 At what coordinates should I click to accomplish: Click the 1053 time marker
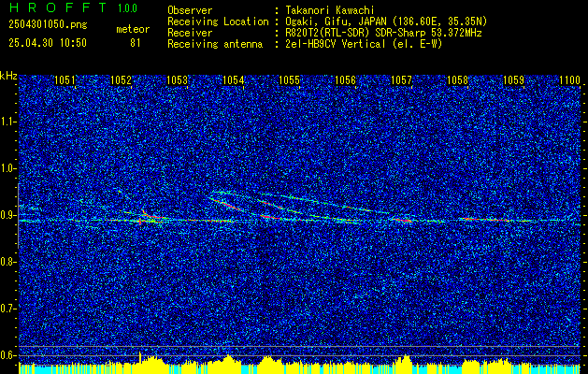click(x=177, y=80)
